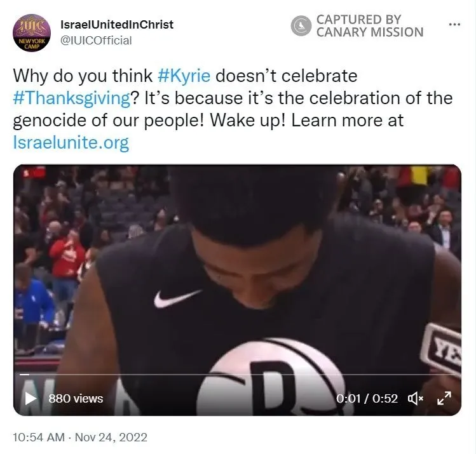Click the 0:01 / 0:52 time display
This screenshot has width=476, height=454.
(x=367, y=399)
